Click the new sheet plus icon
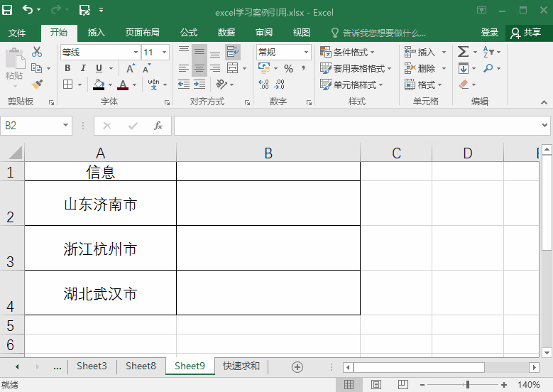Screen dimensions: 553x392 tap(297, 366)
